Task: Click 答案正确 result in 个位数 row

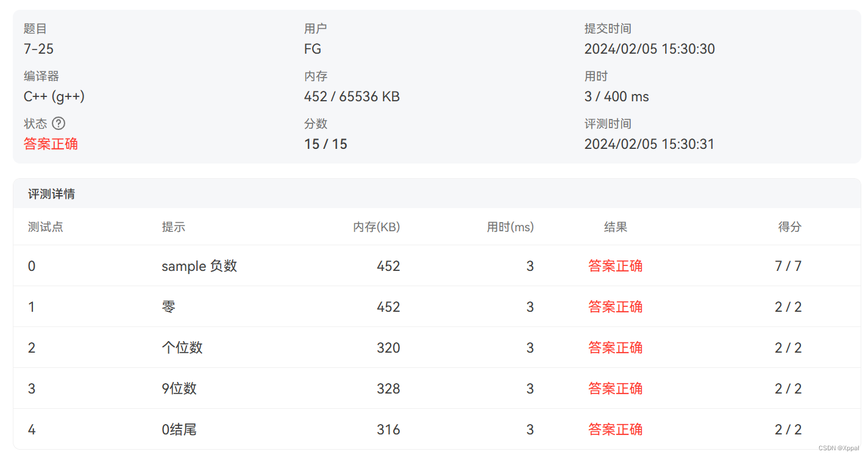Action: (x=616, y=348)
